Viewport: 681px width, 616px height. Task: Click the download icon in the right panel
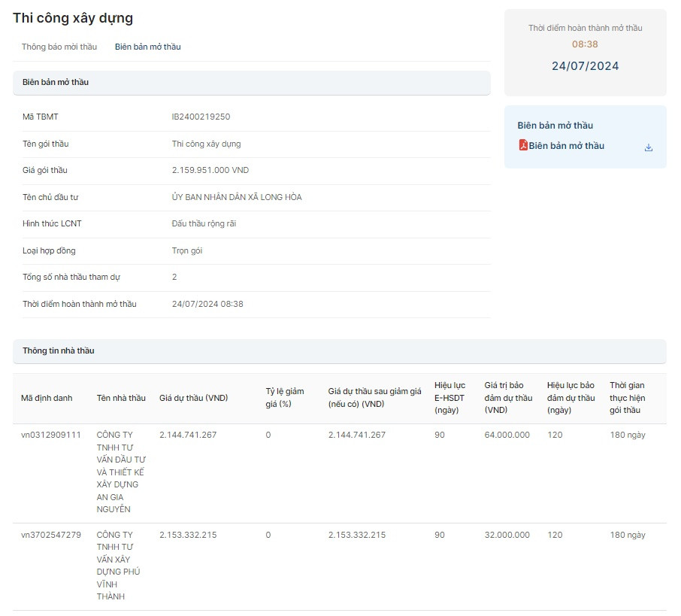click(x=649, y=147)
